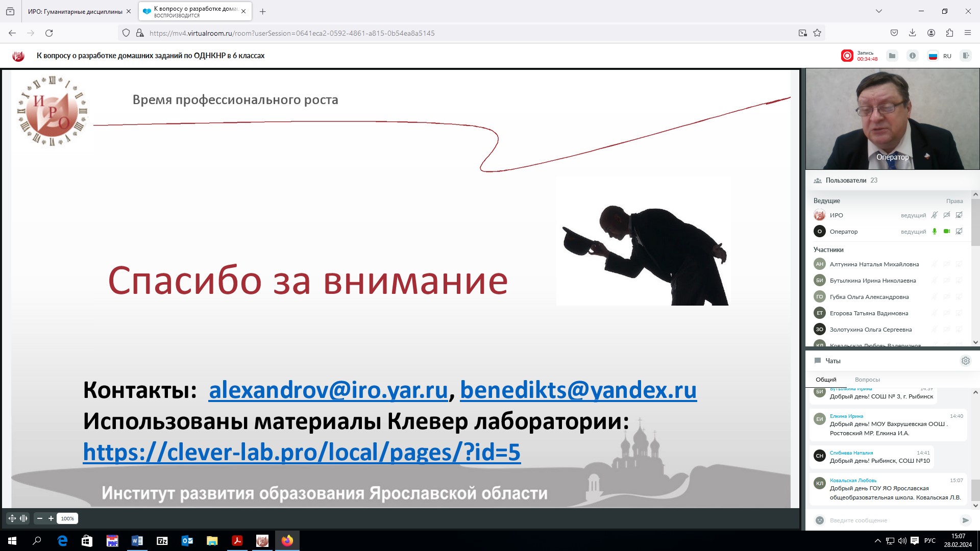Image resolution: width=980 pixels, height=551 pixels.
Task: Open the clever-lab.pro link on slide
Action: click(x=302, y=453)
